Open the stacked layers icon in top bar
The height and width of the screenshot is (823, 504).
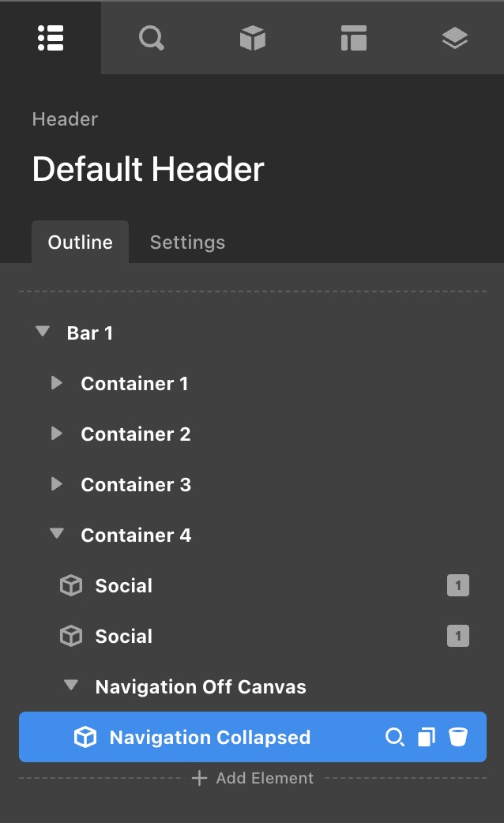(454, 38)
